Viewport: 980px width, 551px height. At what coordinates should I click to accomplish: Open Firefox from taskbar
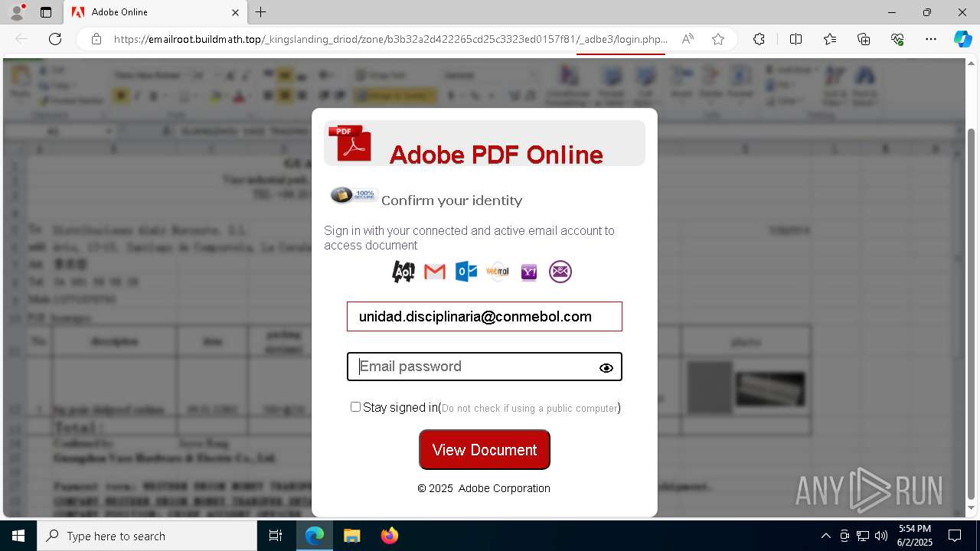pyautogui.click(x=390, y=536)
